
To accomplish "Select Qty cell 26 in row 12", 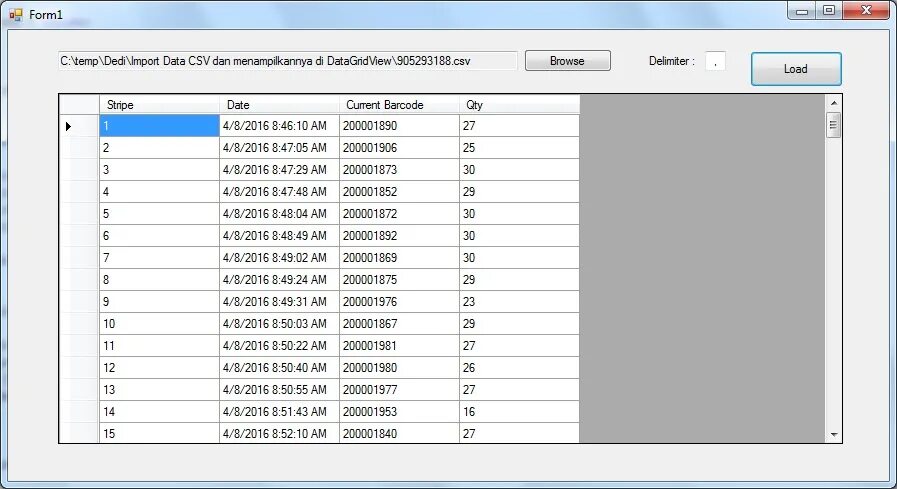I will [x=519, y=368].
